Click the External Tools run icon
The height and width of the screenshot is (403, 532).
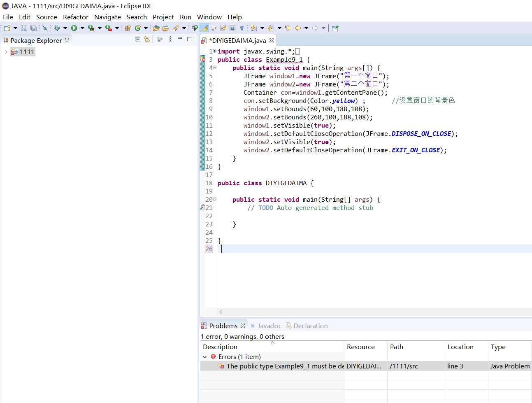109,28
